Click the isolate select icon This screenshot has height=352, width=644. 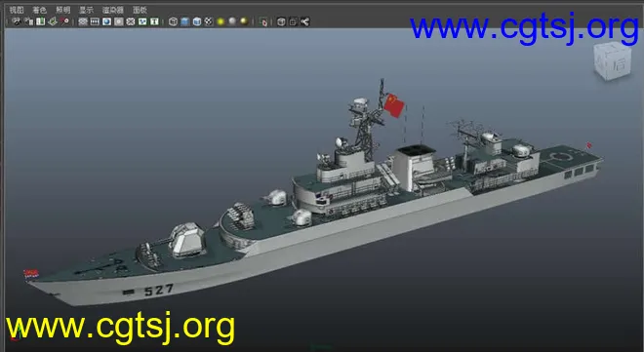263,21
